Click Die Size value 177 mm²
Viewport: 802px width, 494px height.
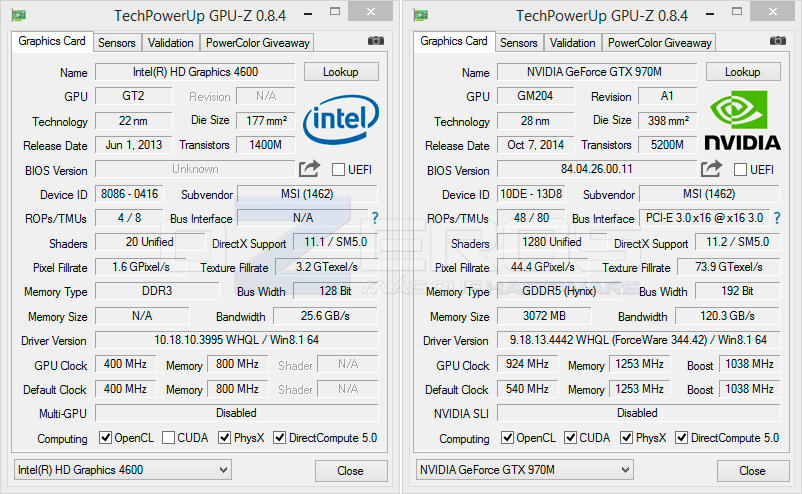266,121
